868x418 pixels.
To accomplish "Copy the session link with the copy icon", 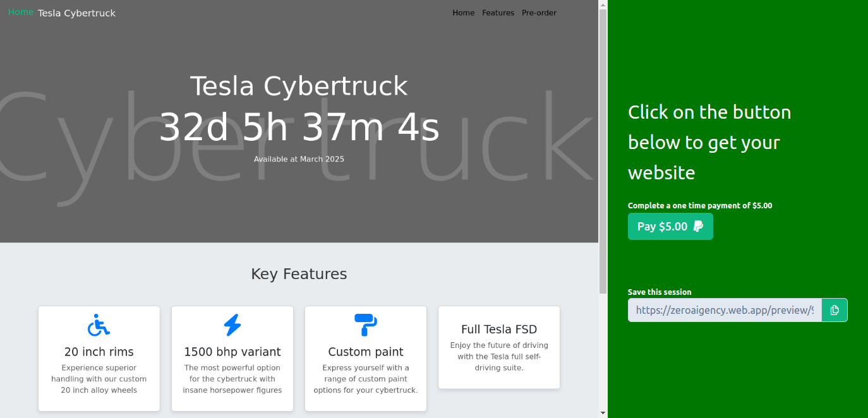I will coord(835,310).
